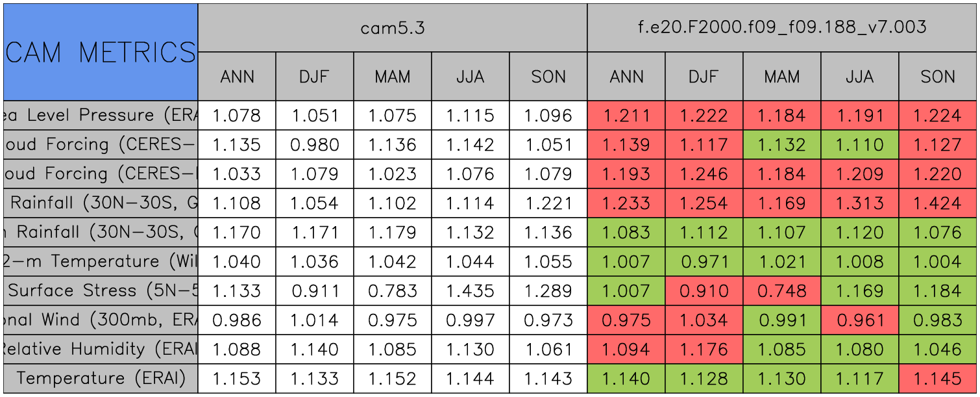Select the Zonal Wind (300mb) row label
980x397 pixels.
tap(101, 320)
